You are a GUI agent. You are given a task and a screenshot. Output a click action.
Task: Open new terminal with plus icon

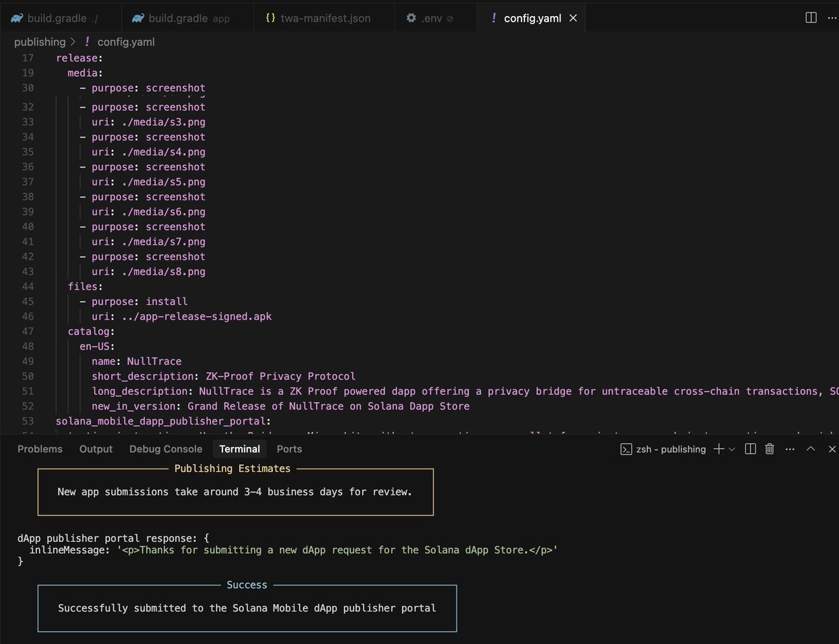pyautogui.click(x=719, y=449)
